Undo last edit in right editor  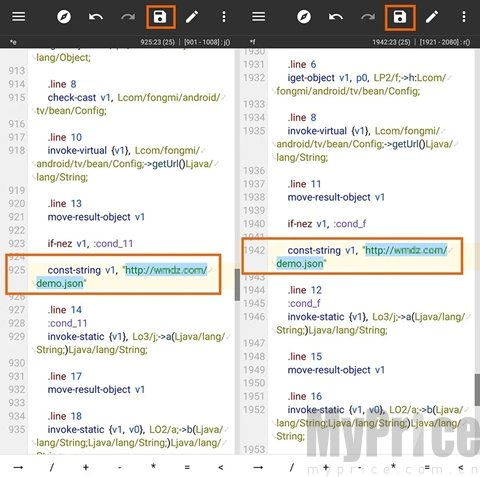[x=336, y=16]
